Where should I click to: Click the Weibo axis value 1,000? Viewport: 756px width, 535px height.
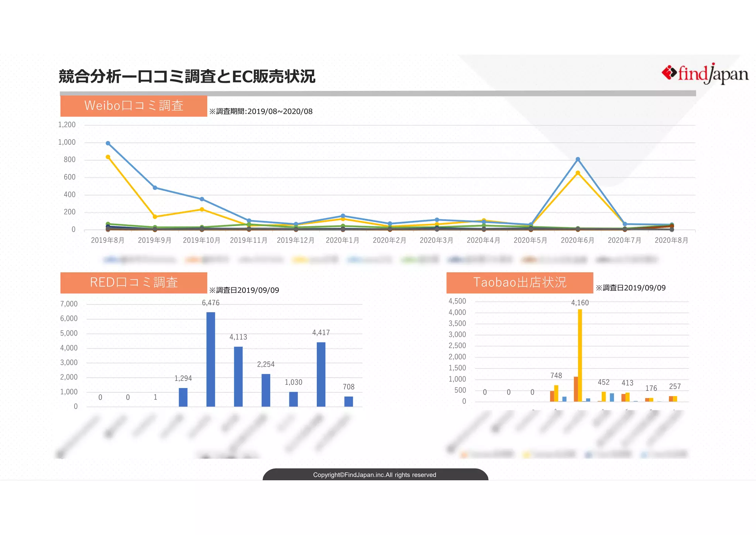click(x=67, y=142)
